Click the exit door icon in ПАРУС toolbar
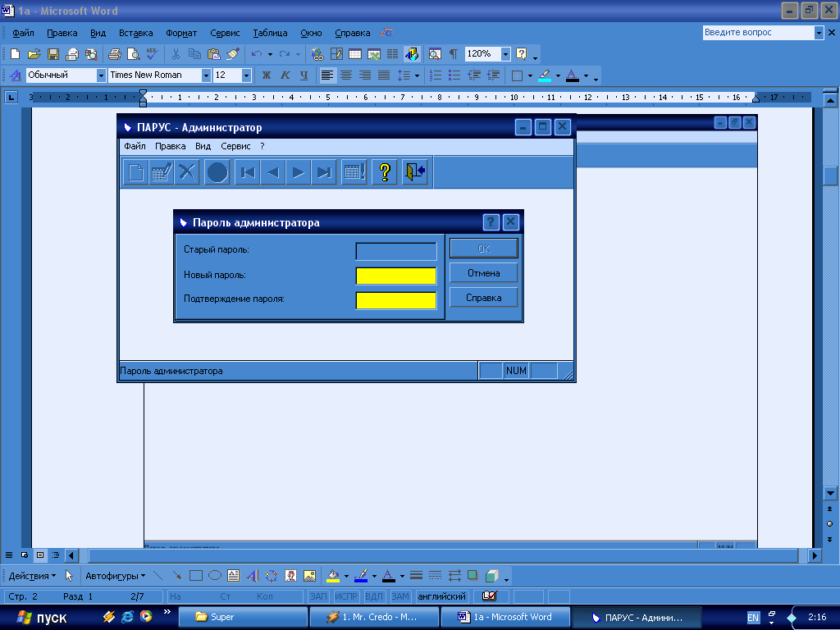This screenshot has height=630, width=840. coord(415,172)
